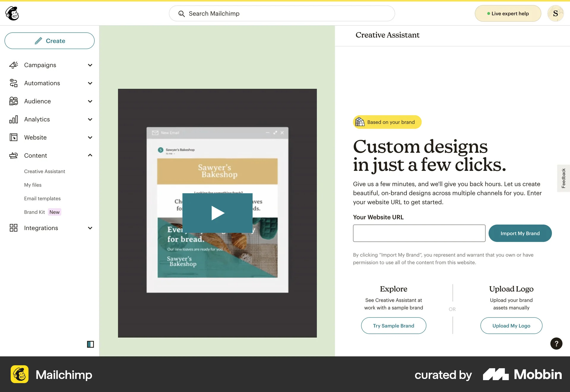Click the Campaigns megaphone icon
This screenshot has width=570, height=392.
tap(14, 65)
